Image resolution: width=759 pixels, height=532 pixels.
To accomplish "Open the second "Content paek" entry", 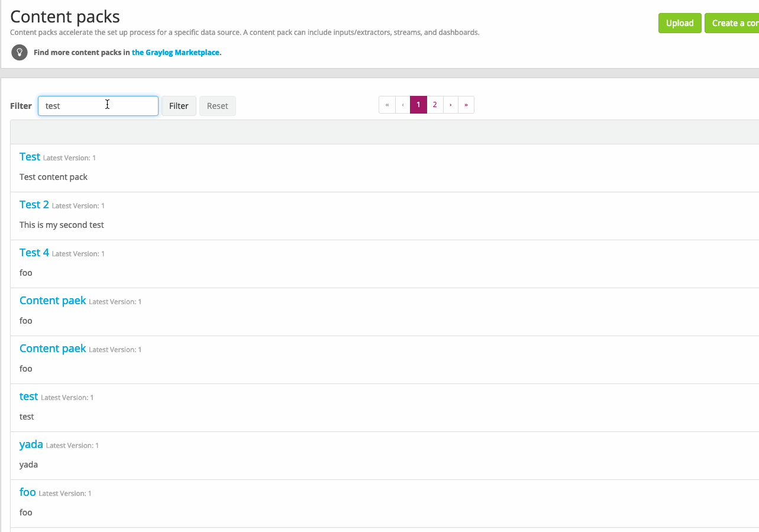I will [53, 349].
